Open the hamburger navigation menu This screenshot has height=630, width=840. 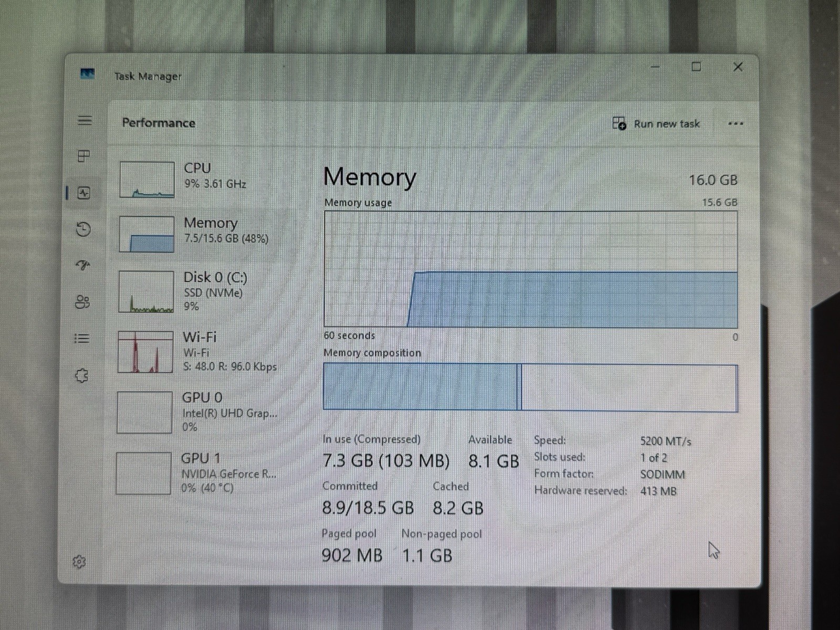point(85,120)
